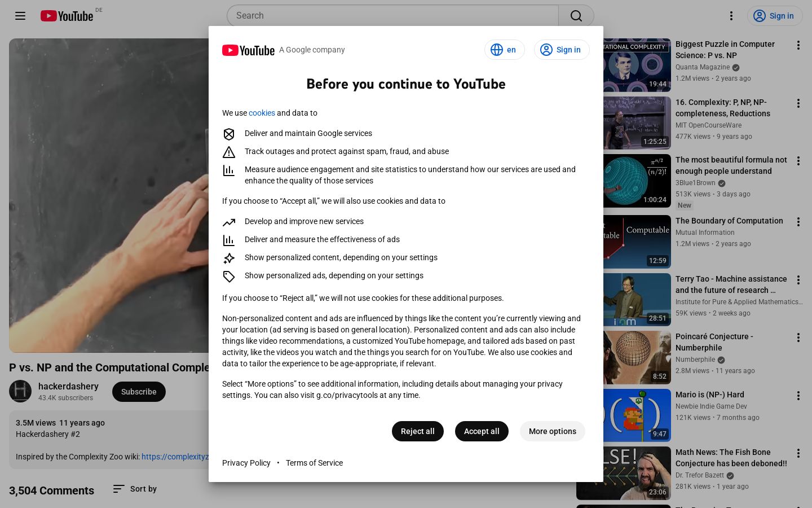This screenshot has width=812, height=508.
Task: Click Dr. Trefor Bazett channel name
Action: click(x=700, y=475)
